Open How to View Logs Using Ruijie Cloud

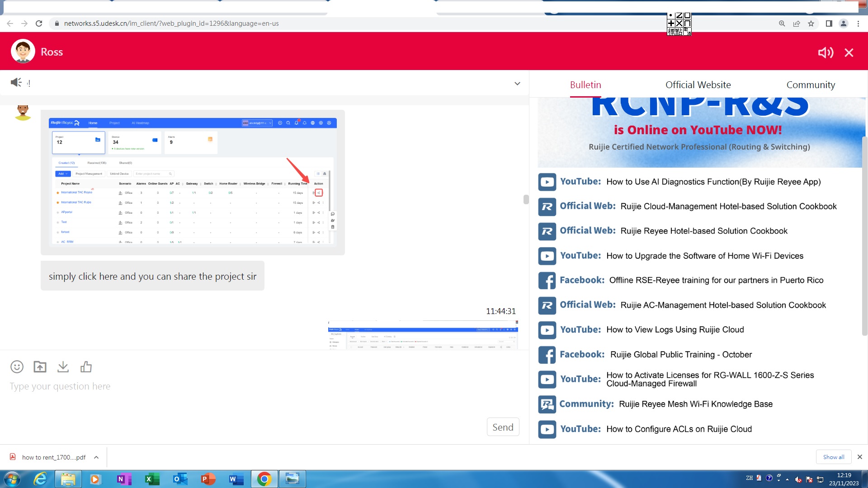(675, 330)
